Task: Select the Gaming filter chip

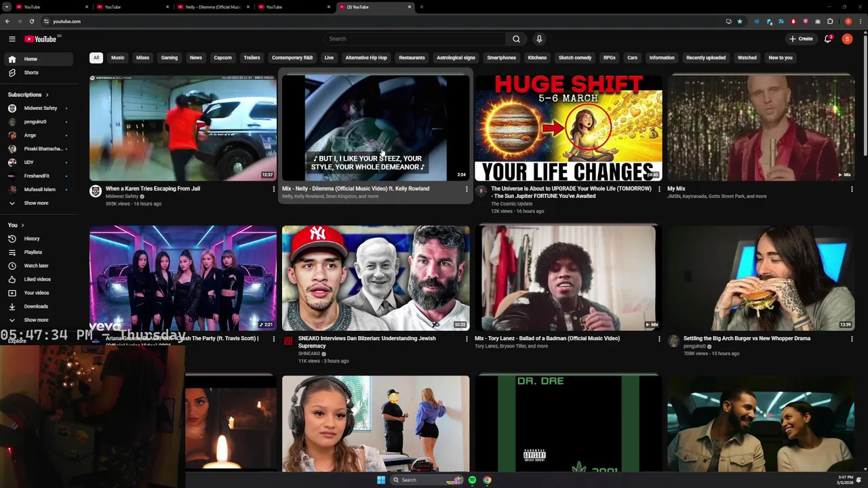Action: [x=170, y=58]
